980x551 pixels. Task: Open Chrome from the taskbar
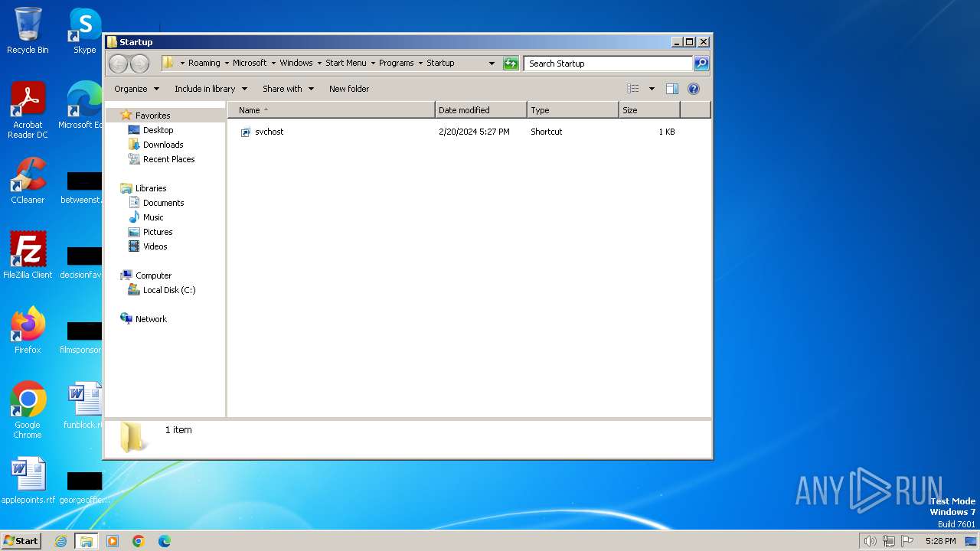[139, 541]
